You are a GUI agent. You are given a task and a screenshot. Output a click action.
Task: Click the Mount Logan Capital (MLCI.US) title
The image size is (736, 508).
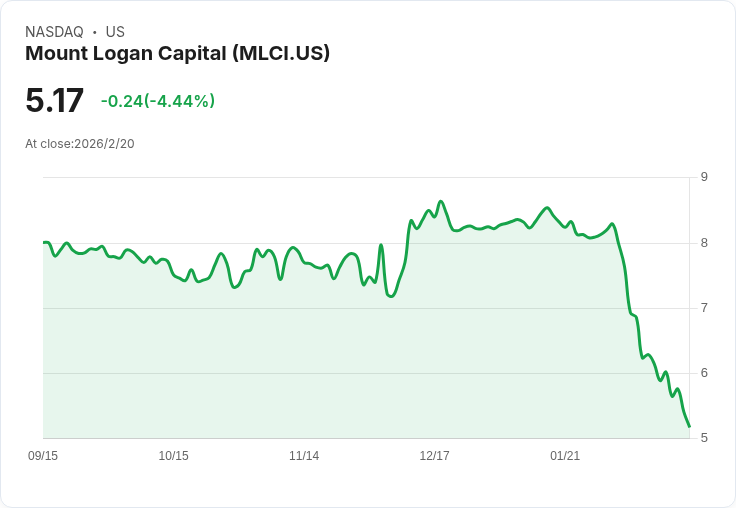[177, 53]
